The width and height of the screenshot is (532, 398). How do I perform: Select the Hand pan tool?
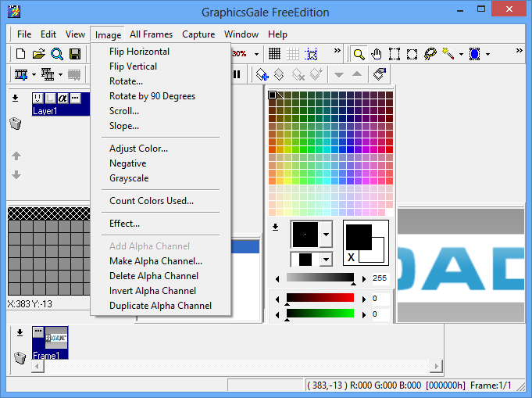coord(377,54)
